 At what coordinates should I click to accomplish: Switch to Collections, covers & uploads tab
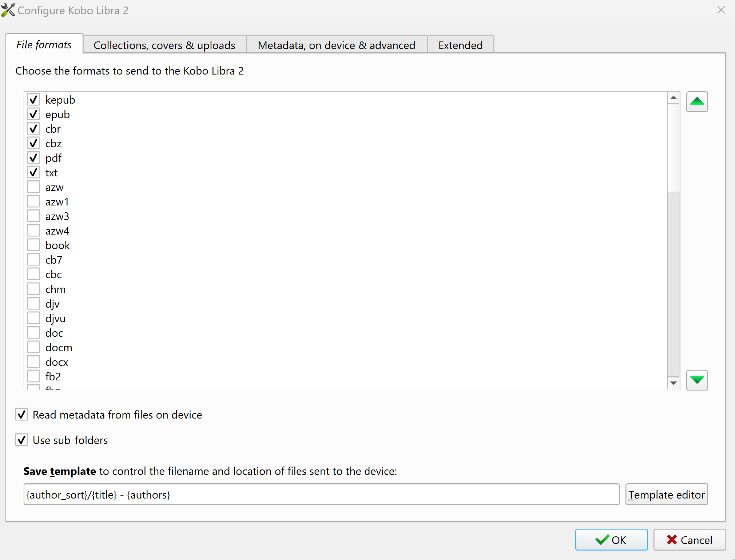pyautogui.click(x=164, y=45)
